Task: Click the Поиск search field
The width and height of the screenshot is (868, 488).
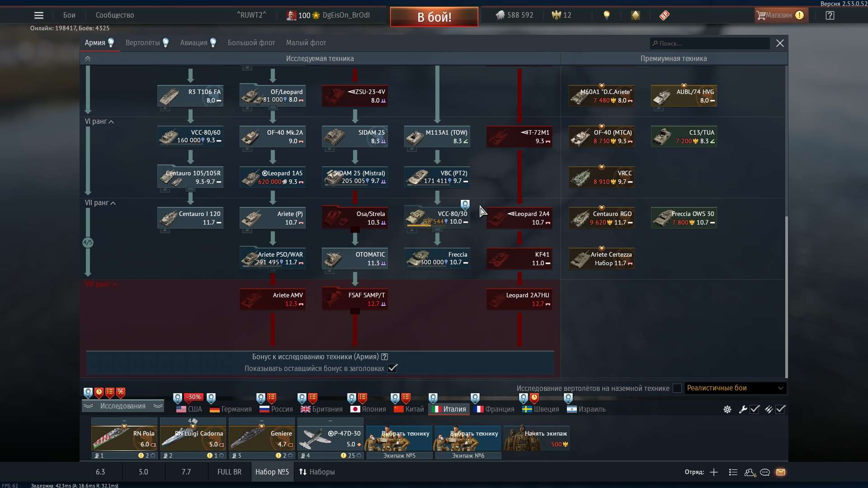Action: (x=709, y=43)
